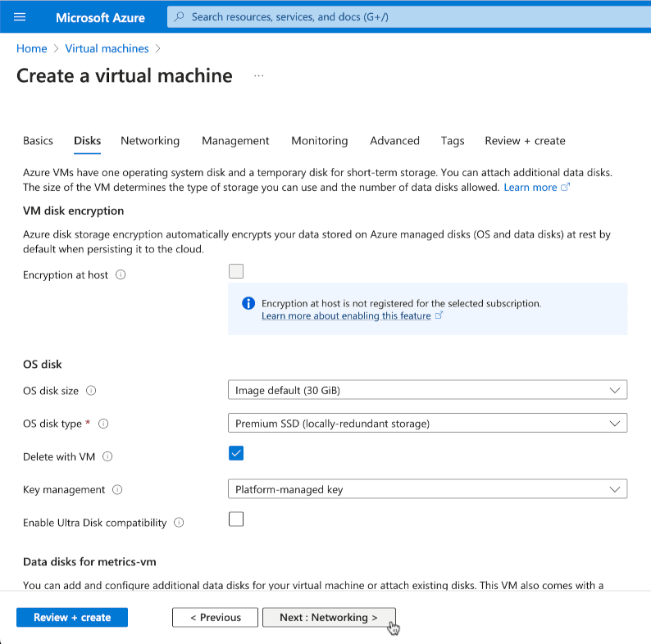This screenshot has width=651, height=644.
Task: Open the OS disk type dropdown
Action: [426, 424]
